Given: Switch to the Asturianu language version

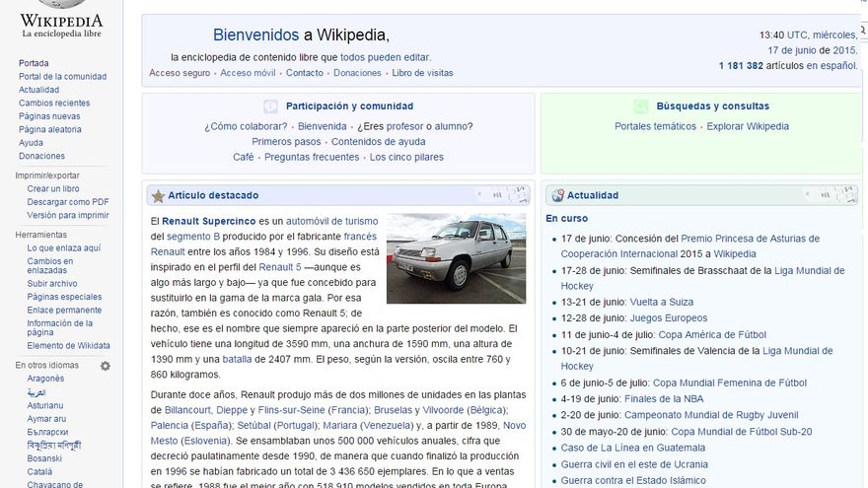Looking at the screenshot, I should (44, 405).
